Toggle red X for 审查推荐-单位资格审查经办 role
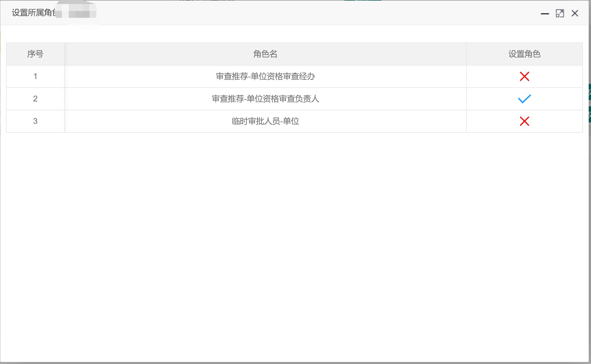Image resolution: width=591 pixels, height=364 pixels. [524, 76]
